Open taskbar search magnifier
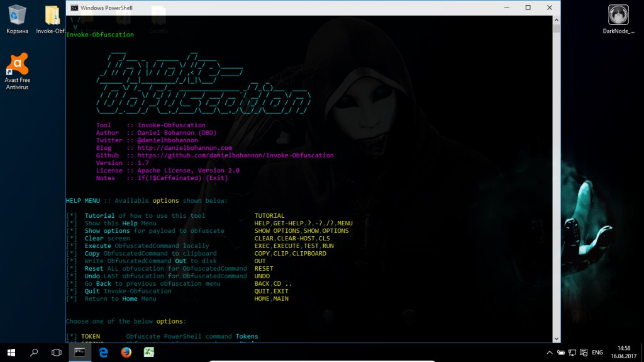Viewport: 644px width, 362px height. click(34, 353)
